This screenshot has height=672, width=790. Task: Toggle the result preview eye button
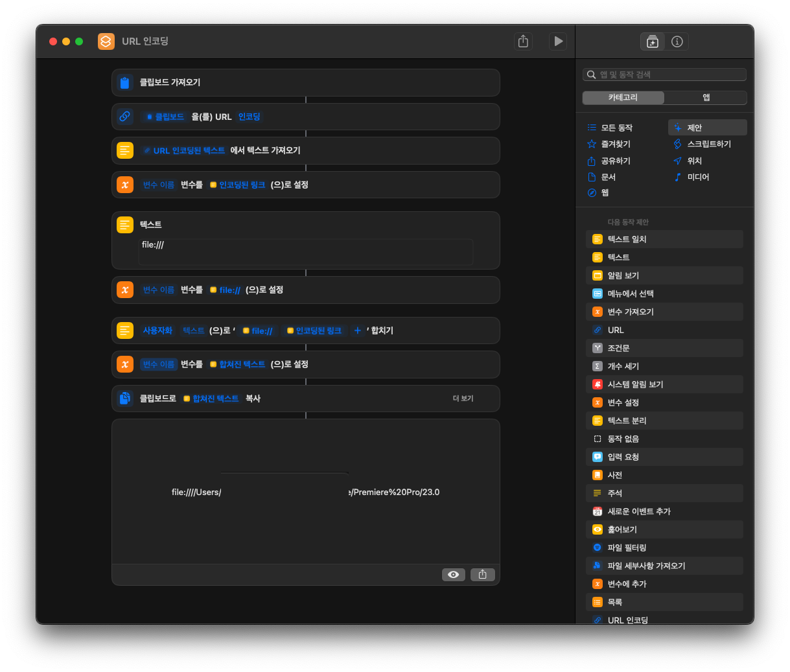click(454, 575)
